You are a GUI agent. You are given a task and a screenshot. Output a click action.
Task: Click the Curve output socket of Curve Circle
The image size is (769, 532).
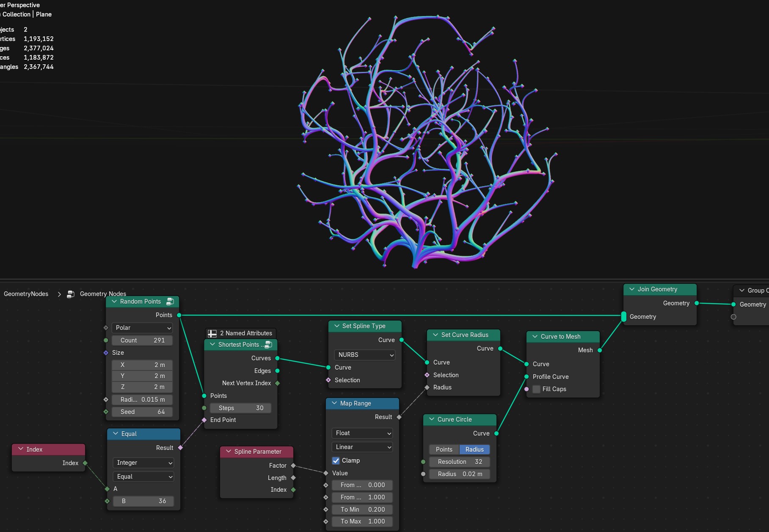coord(496,433)
